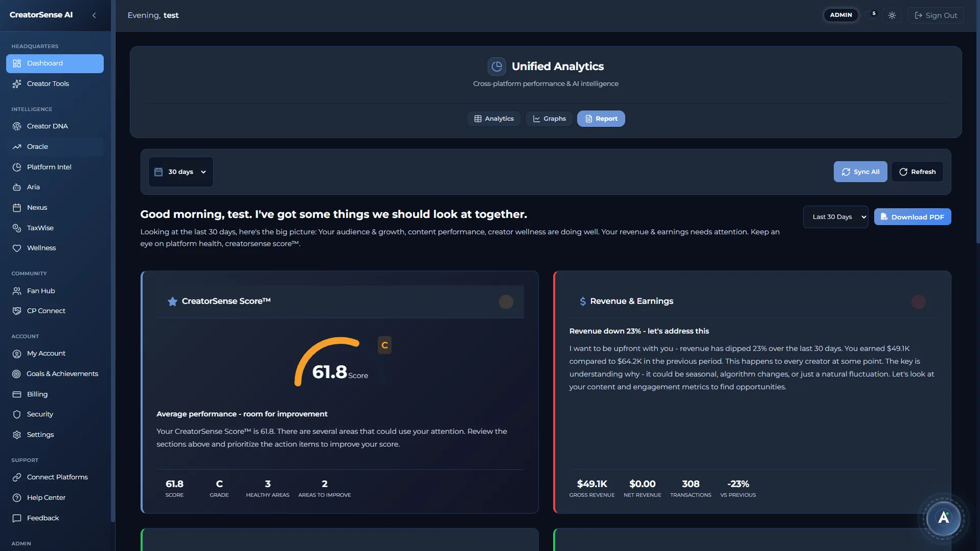
Task: Open the Last 30 Days selector
Action: pyautogui.click(x=835, y=216)
